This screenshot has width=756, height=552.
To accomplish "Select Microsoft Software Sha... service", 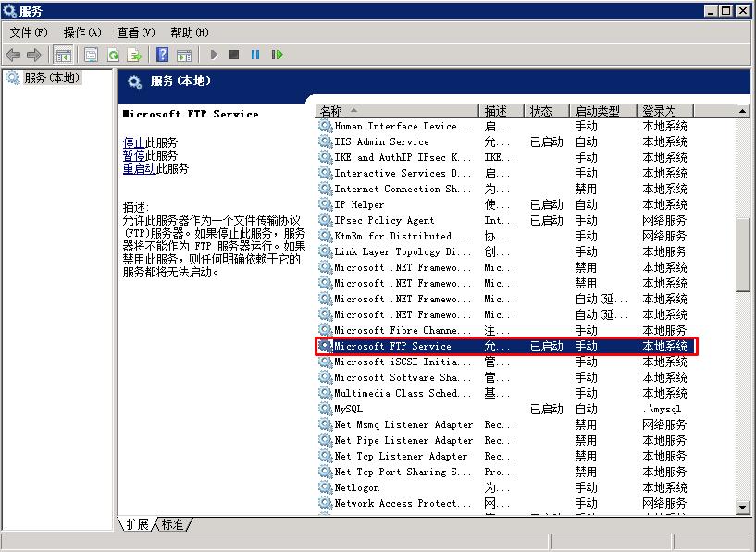I will 505,377.
